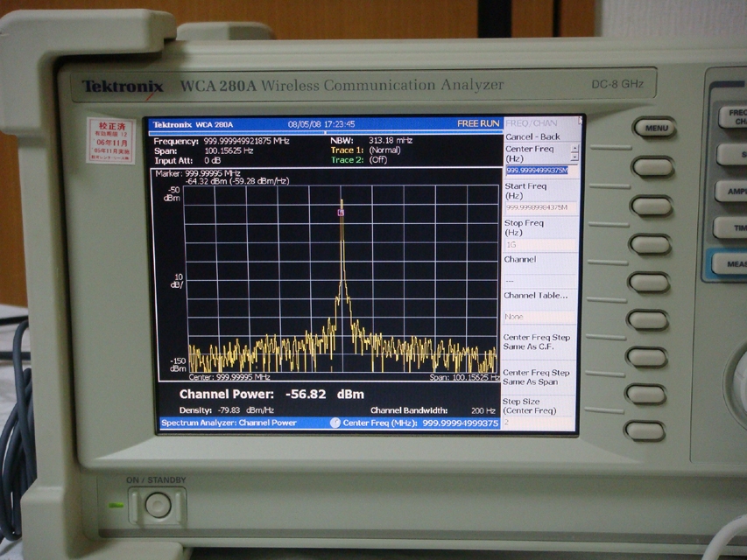Select Cancel - Back in the side menu
Screen dimensions: 747x560
[532, 136]
